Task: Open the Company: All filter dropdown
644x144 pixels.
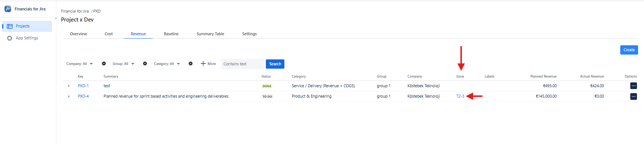Action: point(79,64)
